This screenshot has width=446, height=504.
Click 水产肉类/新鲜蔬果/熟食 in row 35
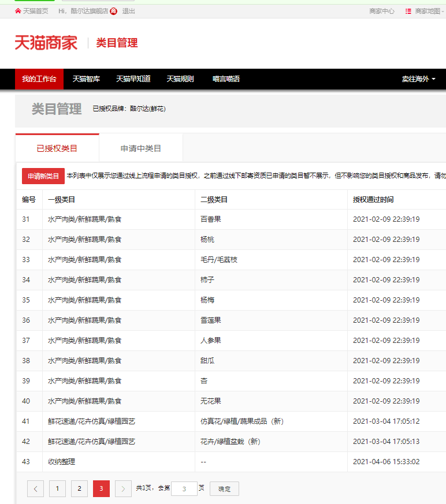[84, 300]
